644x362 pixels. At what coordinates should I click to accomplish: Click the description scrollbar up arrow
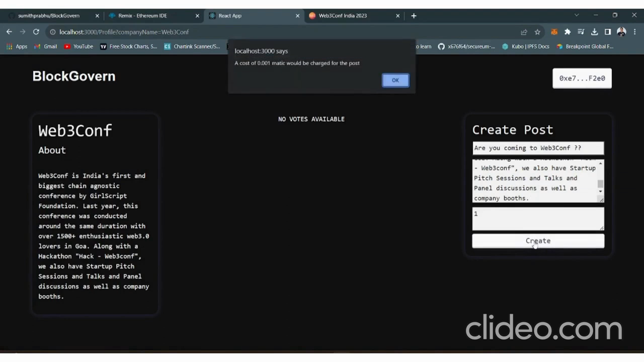click(x=600, y=163)
